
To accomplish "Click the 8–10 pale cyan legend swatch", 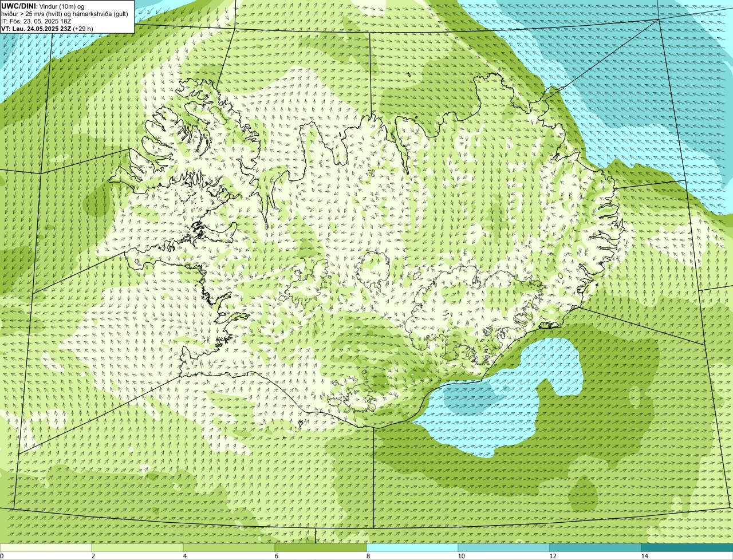I will point(412,547).
